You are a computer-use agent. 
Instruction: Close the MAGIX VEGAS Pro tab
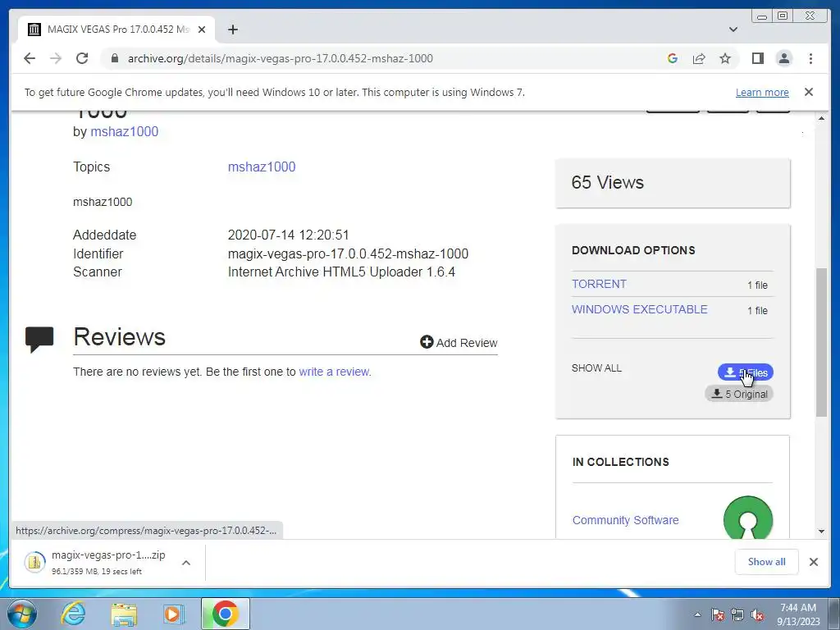coord(202,30)
